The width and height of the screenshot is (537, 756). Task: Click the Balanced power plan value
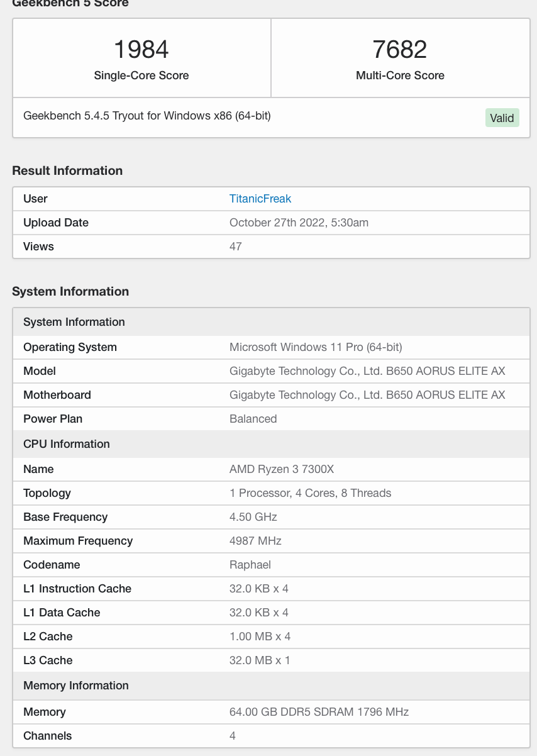tap(253, 419)
